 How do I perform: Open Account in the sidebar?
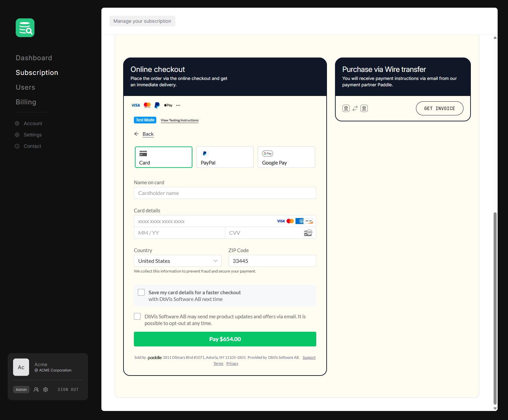pyautogui.click(x=33, y=123)
